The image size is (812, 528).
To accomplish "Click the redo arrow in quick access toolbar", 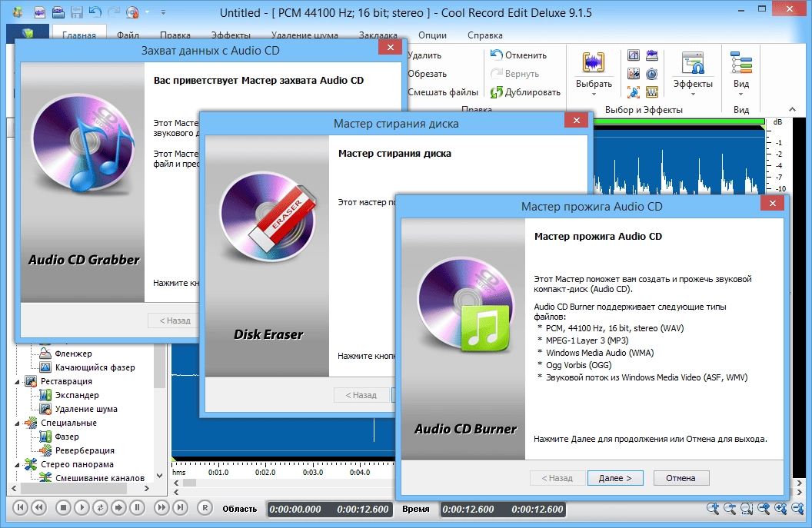I will point(114,12).
